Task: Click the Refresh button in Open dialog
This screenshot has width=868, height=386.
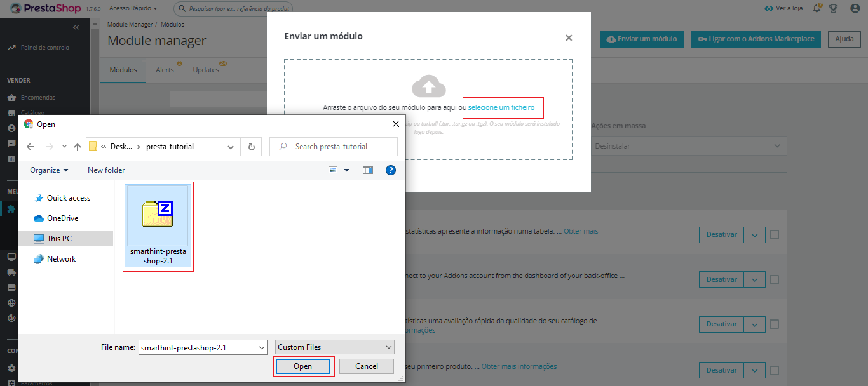Action: point(252,147)
